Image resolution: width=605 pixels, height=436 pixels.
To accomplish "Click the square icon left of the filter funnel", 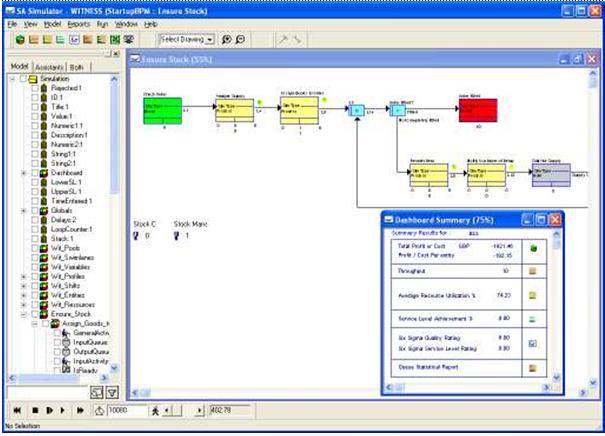I will [96, 392].
